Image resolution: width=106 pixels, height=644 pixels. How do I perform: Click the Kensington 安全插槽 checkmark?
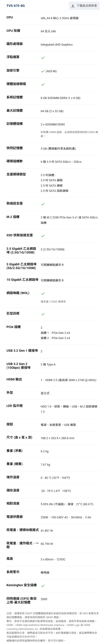tap(43, 586)
